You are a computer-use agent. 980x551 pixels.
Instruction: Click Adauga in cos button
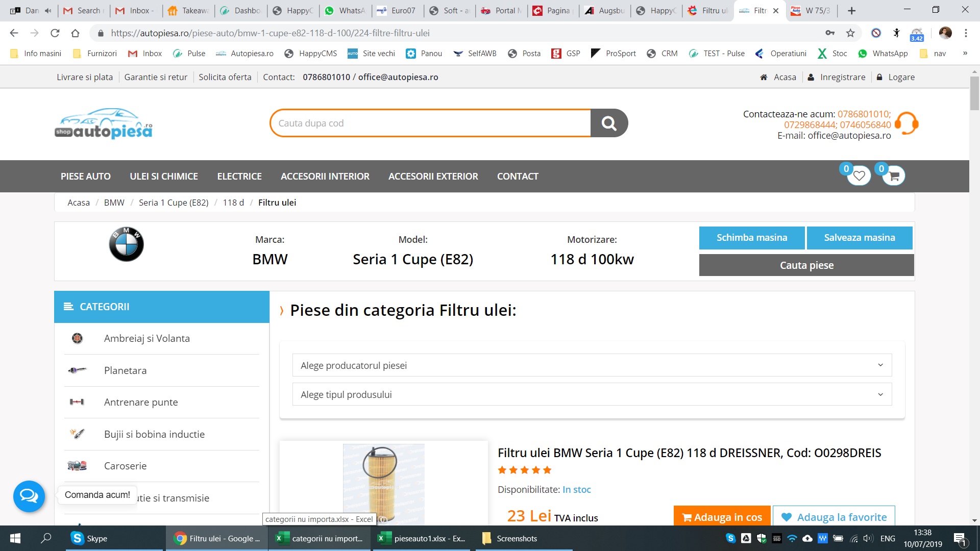(722, 516)
